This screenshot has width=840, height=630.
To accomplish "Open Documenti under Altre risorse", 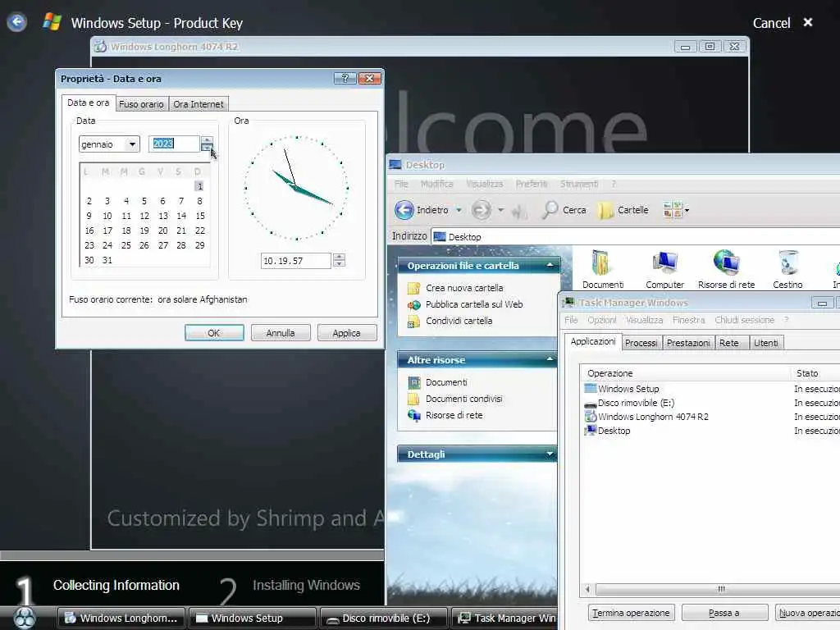I will (x=446, y=382).
